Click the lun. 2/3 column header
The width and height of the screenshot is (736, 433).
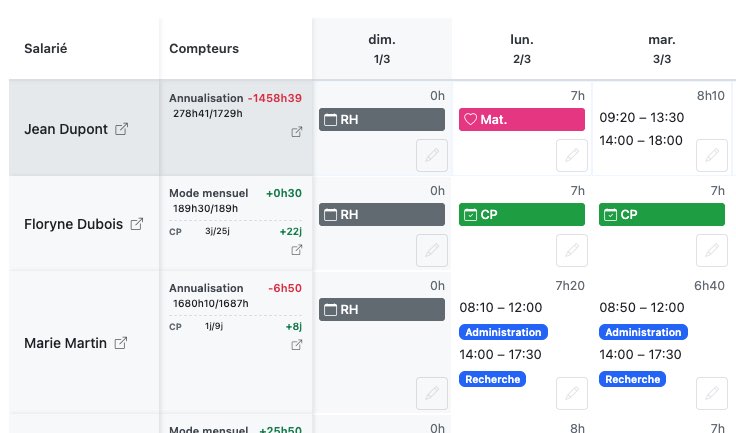[x=521, y=49]
